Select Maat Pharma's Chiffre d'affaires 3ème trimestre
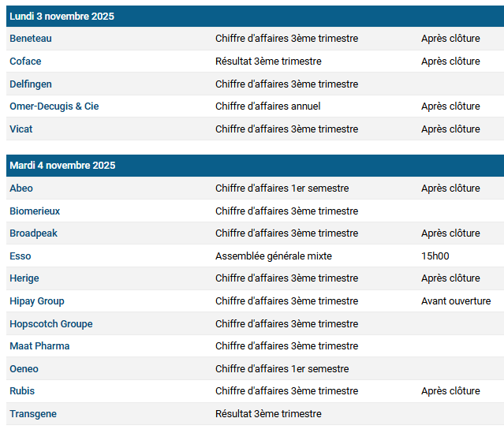 click(x=287, y=346)
